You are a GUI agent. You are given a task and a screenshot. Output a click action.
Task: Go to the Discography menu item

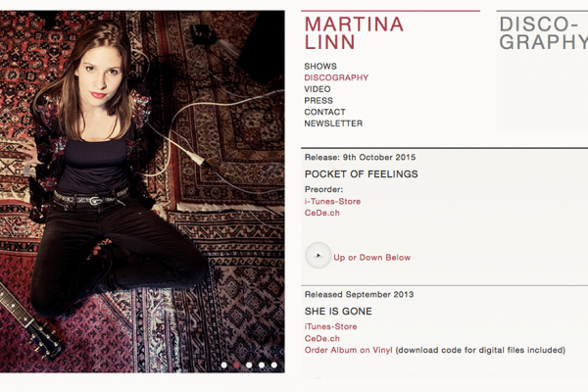336,77
